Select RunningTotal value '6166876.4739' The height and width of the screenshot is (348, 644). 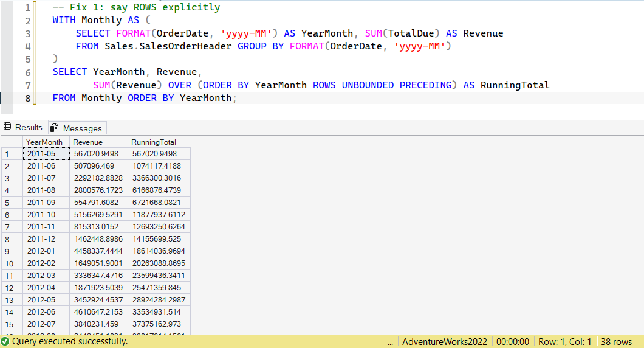point(159,190)
